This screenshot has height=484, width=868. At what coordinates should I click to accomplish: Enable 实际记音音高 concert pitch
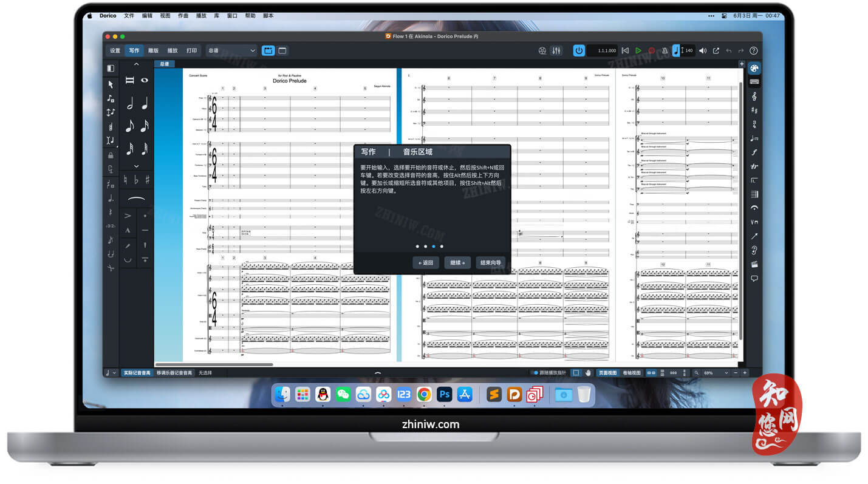click(137, 373)
